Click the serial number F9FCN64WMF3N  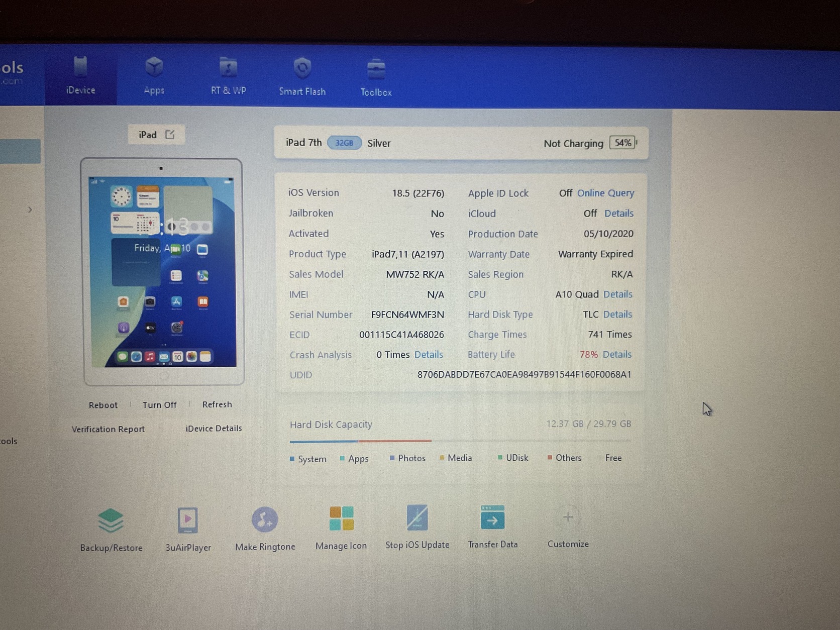pyautogui.click(x=407, y=314)
